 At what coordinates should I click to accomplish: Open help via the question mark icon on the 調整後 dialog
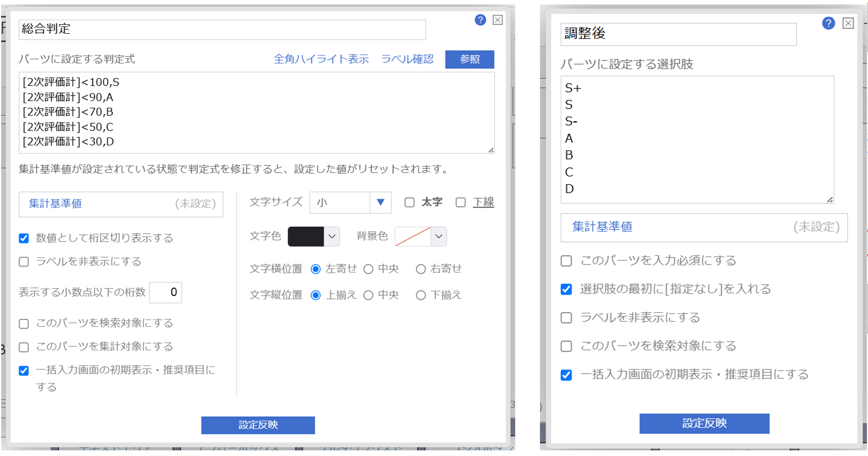(830, 23)
